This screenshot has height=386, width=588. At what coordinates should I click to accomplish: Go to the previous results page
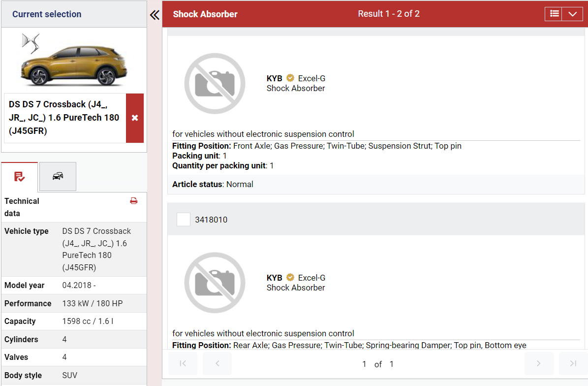point(217,363)
